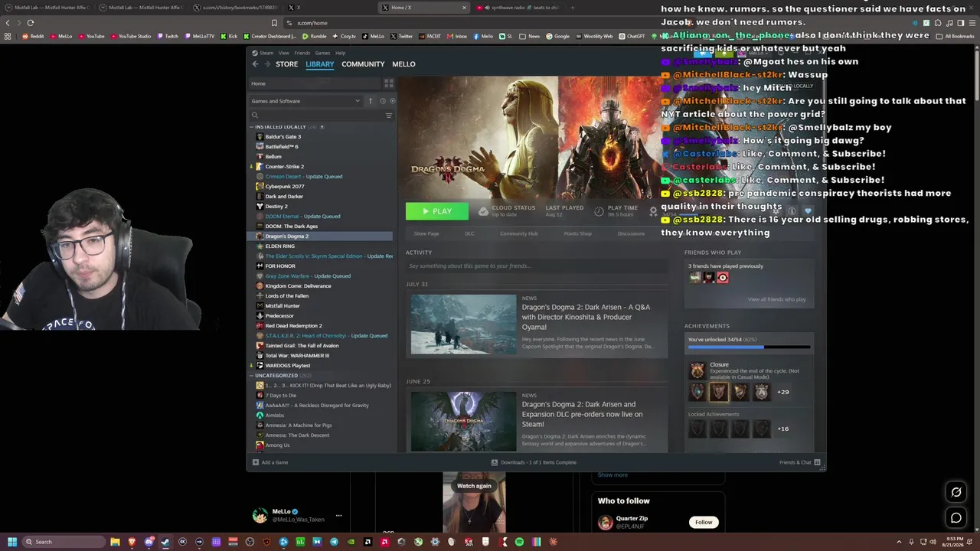Open File Explorer from the taskbar
Viewport: 980px width, 551px height.
tap(115, 542)
